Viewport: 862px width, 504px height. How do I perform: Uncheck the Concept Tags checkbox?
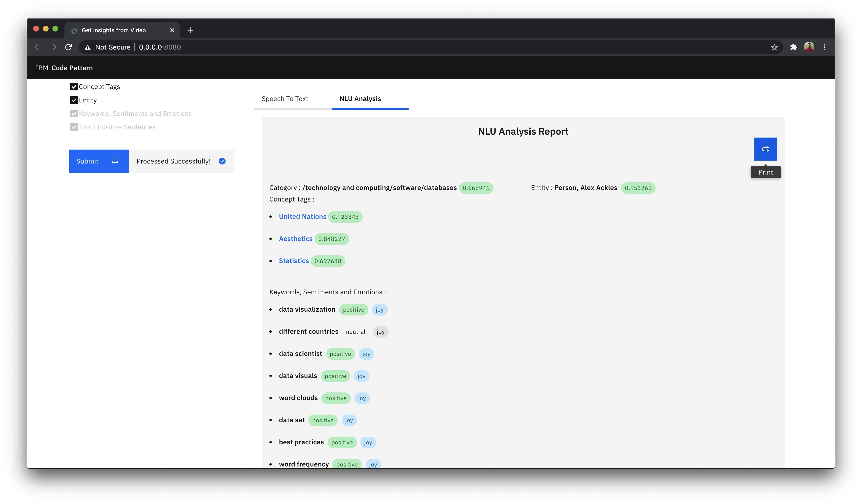coord(74,87)
